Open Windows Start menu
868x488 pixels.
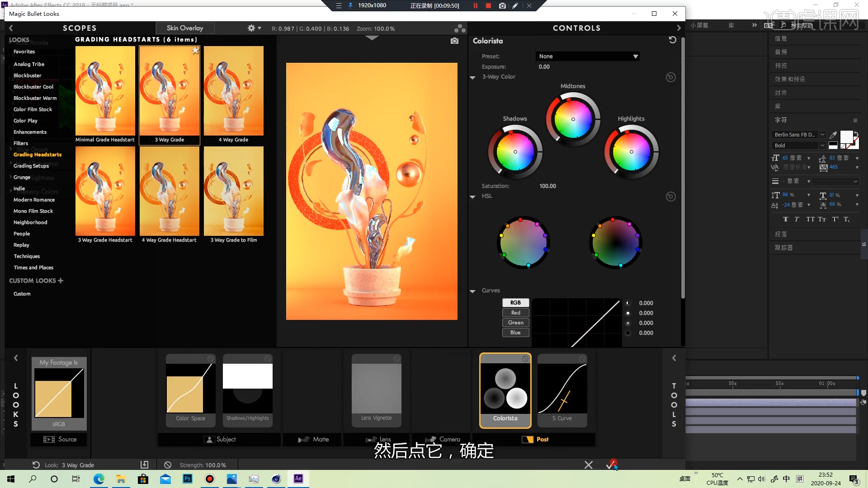11,479
